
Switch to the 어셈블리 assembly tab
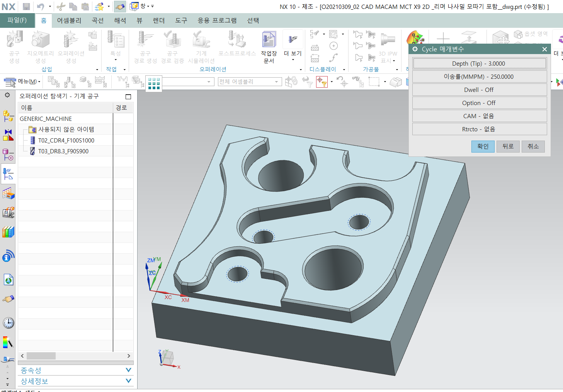[x=69, y=20]
